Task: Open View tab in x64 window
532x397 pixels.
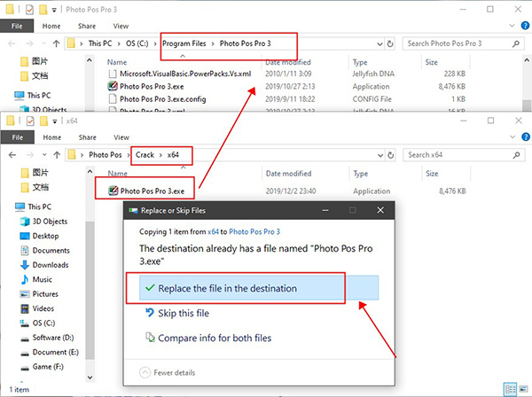Action: coord(121,137)
